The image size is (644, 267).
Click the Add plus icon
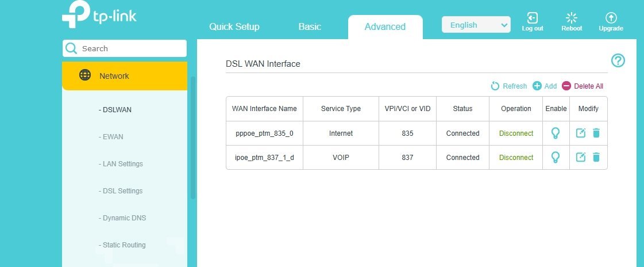coord(537,86)
